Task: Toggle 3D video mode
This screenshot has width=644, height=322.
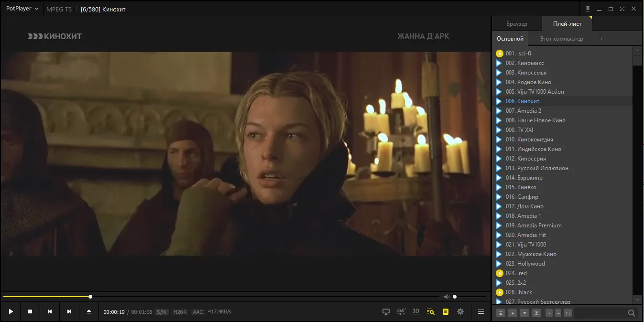Action: [416, 311]
